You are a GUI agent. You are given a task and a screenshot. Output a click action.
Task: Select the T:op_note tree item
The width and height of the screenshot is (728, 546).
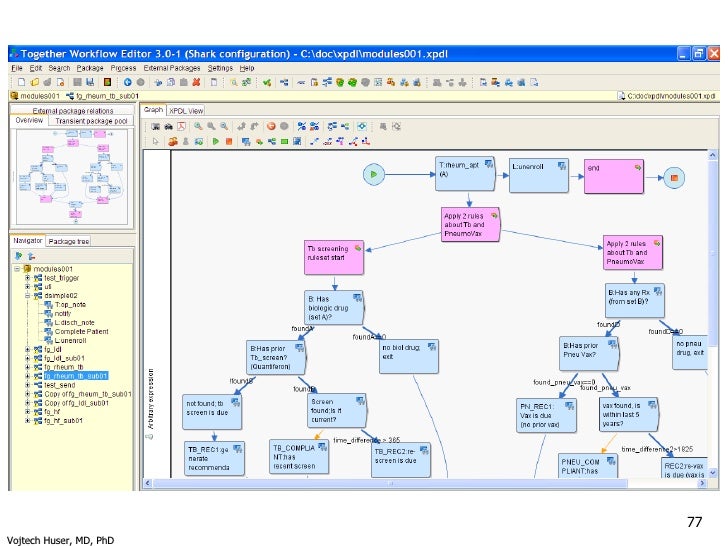70,305
